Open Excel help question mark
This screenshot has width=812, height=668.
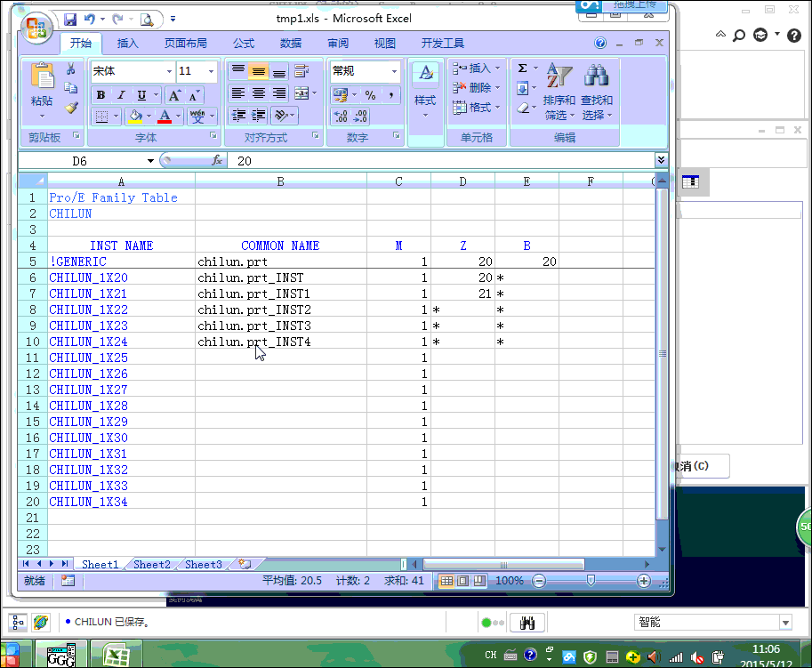point(600,43)
